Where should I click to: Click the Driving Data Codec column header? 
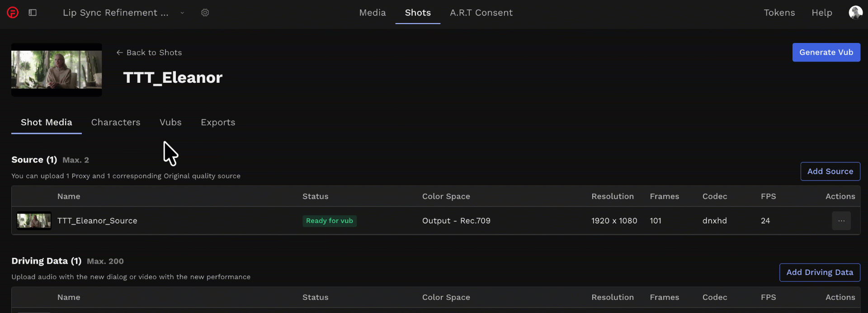715,297
